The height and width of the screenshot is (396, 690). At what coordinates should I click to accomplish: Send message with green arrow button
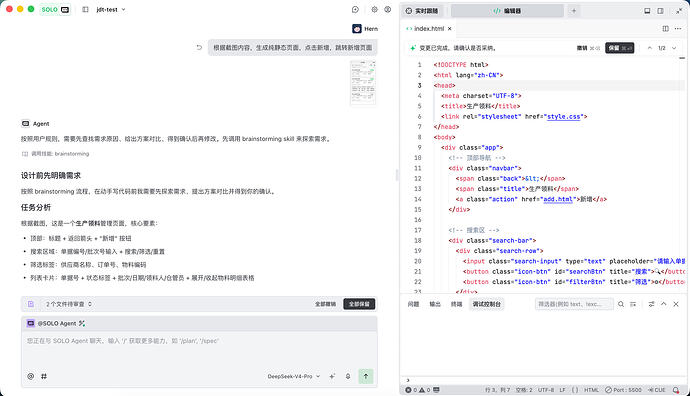point(366,376)
